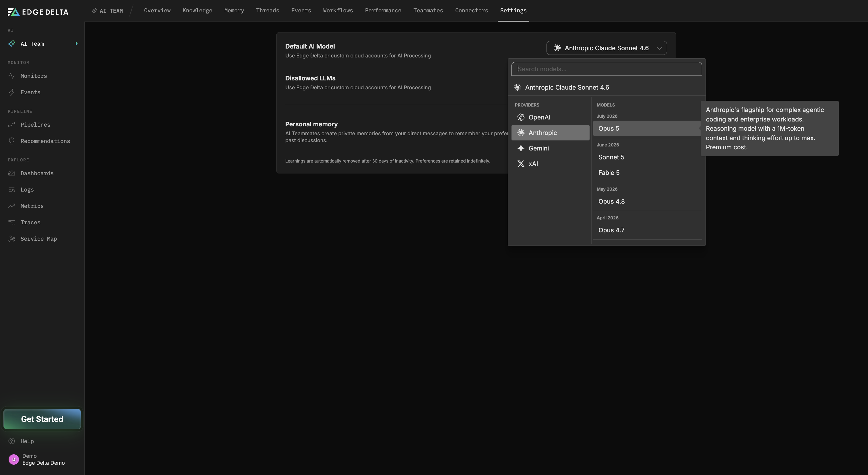The image size is (868, 475).
Task: Click the Opus 5 description tooltip
Action: click(x=769, y=128)
